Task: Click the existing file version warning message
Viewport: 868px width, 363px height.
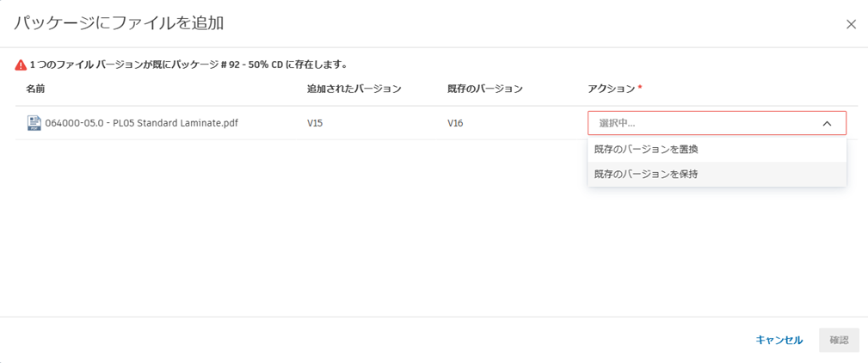Action: coord(188,65)
